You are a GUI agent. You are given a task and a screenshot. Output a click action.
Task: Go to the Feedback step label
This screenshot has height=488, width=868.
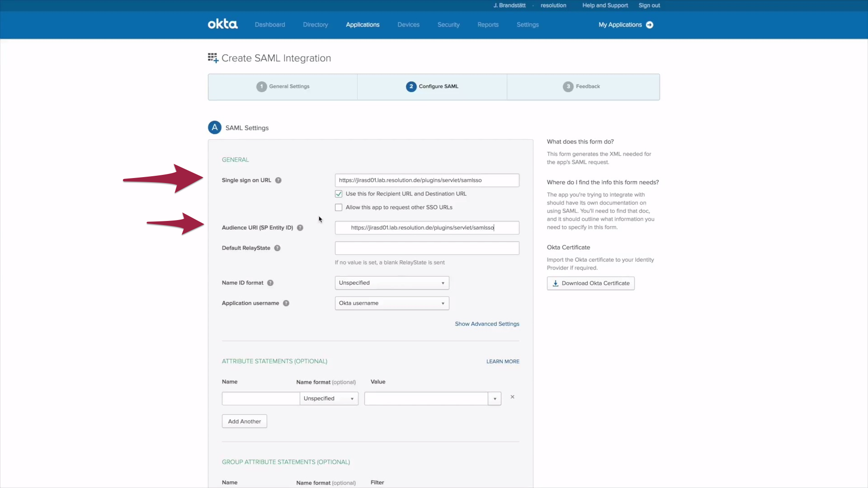[x=588, y=86]
